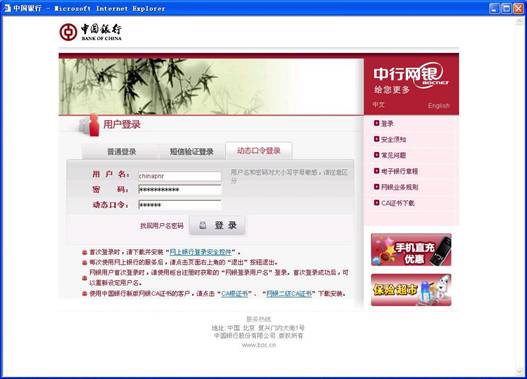Viewport: 527px width, 379px height.
Task: Minimize the Internet Explorer window
Action: [494, 8]
